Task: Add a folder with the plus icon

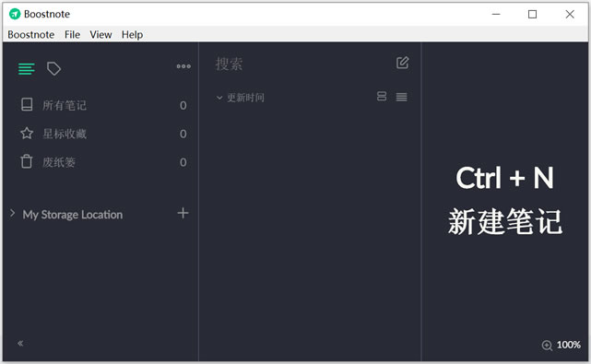Action: 183,213
